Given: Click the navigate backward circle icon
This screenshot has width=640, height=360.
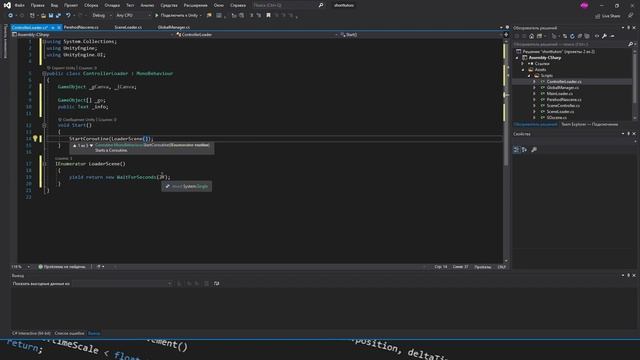Looking at the screenshot, I should (10, 16).
